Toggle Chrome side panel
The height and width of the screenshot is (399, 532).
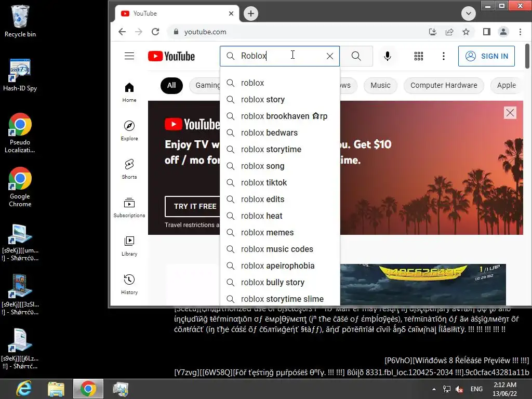click(x=486, y=32)
